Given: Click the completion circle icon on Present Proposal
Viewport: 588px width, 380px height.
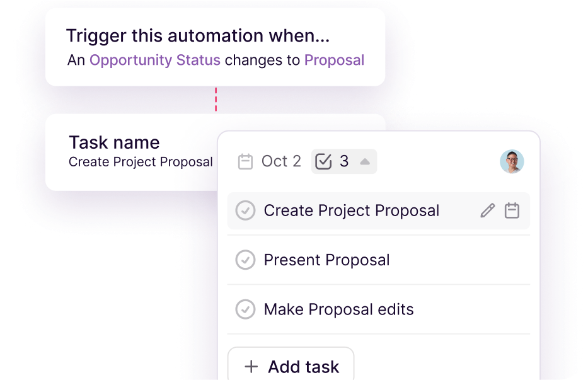Looking at the screenshot, I should tap(245, 260).
